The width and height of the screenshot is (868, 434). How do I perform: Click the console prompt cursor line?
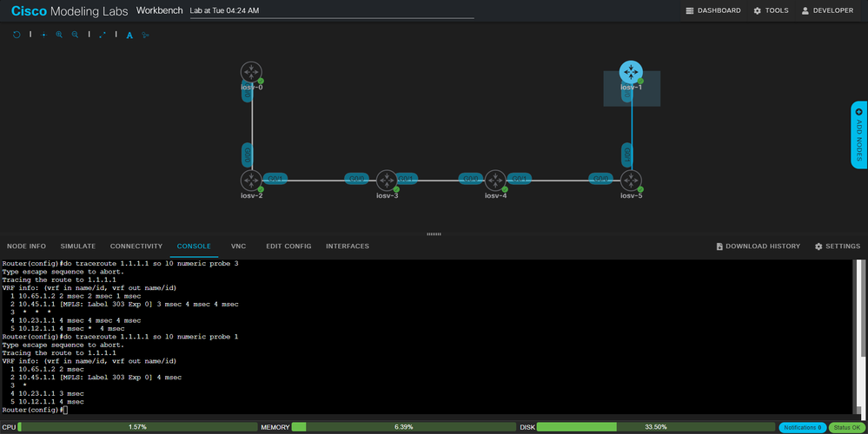[35, 411]
